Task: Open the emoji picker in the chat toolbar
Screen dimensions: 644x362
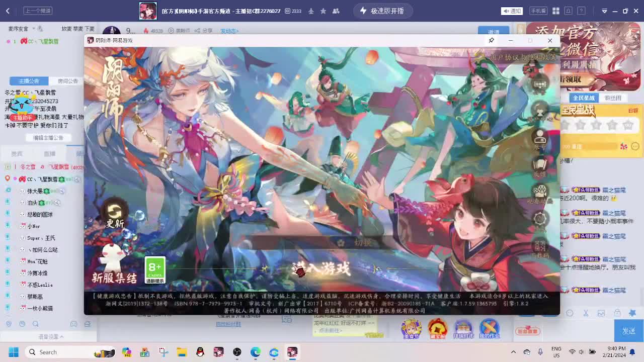Action: 570,313
